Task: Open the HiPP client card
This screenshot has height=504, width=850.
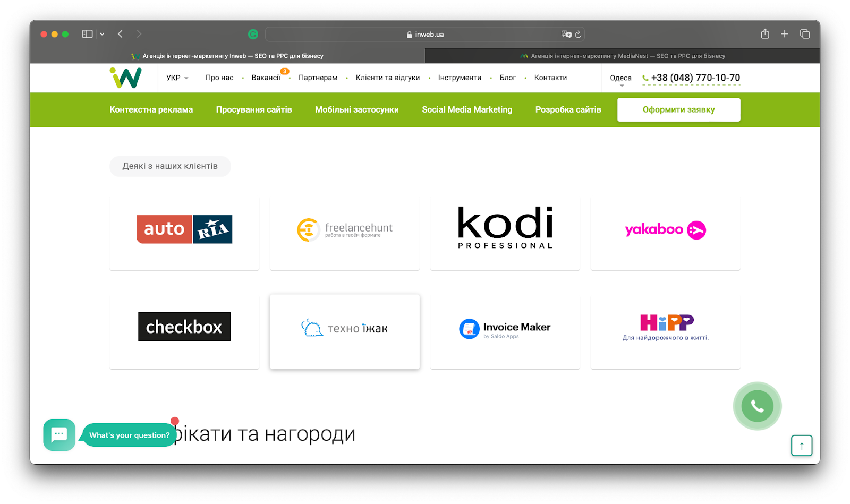Action: click(x=666, y=332)
